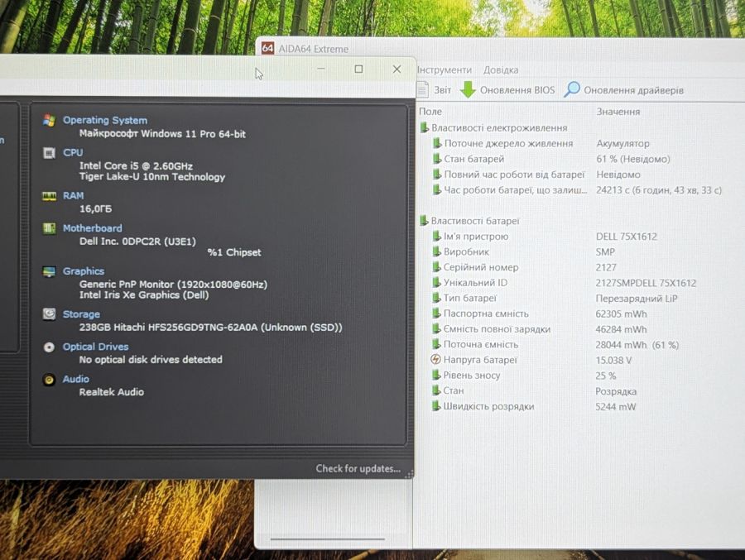This screenshot has width=745, height=560.
Task: Click the Check for updates link
Action: [x=358, y=468]
